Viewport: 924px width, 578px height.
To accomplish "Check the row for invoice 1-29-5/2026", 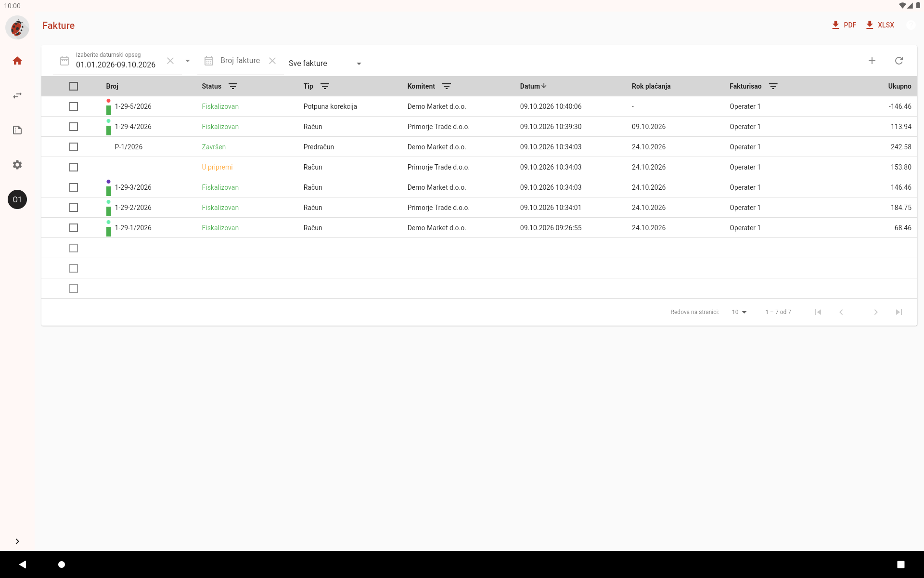I will 74,106.
